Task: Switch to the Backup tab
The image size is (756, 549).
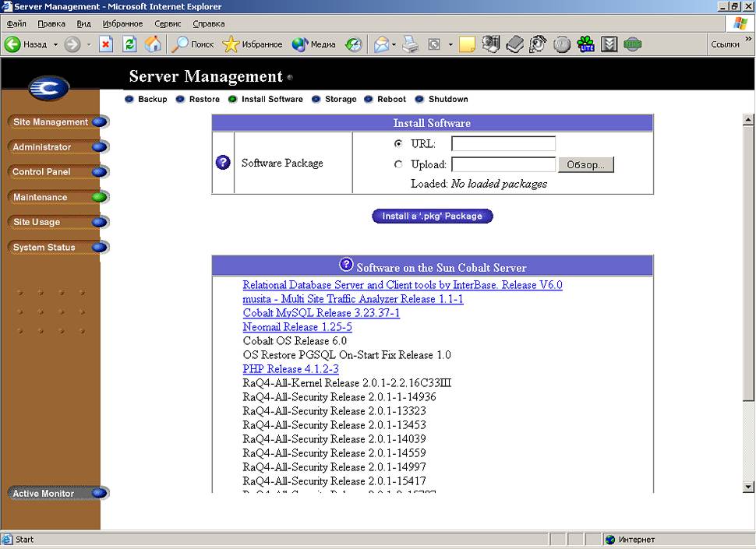Action: [146, 99]
